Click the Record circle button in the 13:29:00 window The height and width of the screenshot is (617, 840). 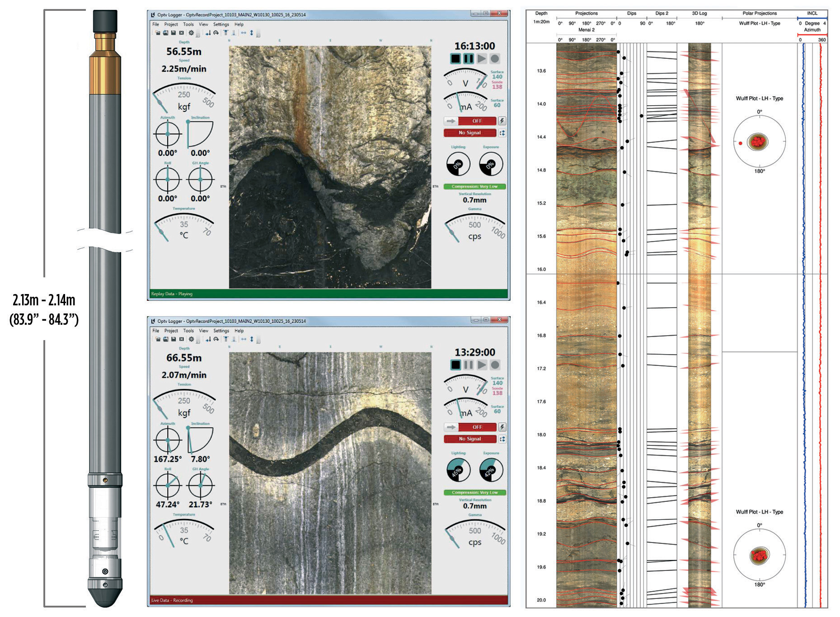(495, 365)
